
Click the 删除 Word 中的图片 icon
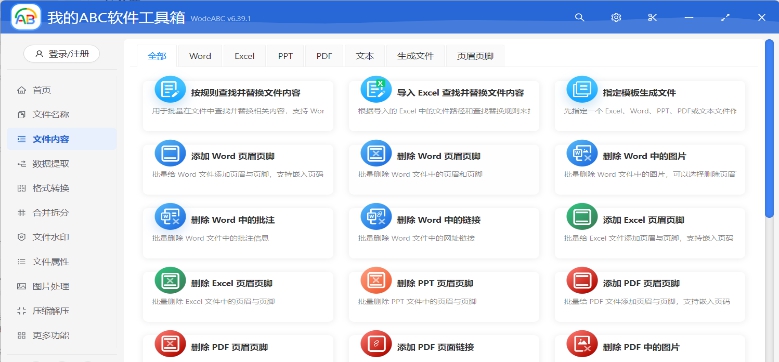(x=582, y=153)
